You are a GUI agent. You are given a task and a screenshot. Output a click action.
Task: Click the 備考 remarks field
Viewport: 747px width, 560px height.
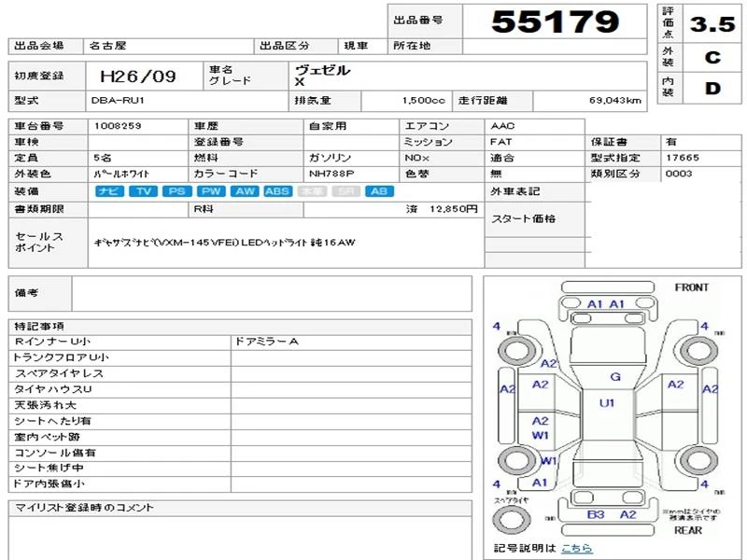point(272,294)
